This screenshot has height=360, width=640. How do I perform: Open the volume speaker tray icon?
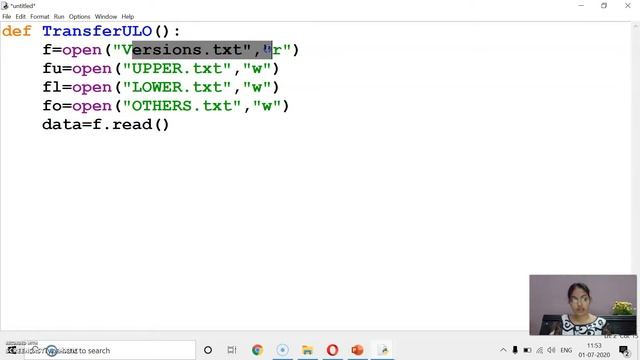[x=551, y=350]
